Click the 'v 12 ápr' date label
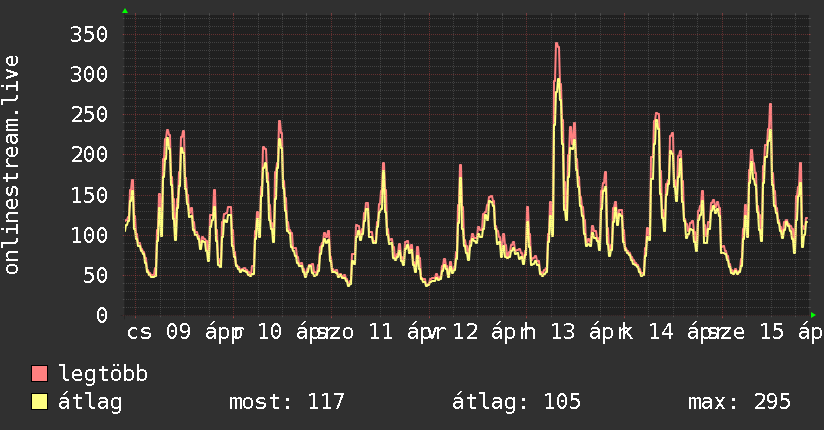 tap(475, 332)
